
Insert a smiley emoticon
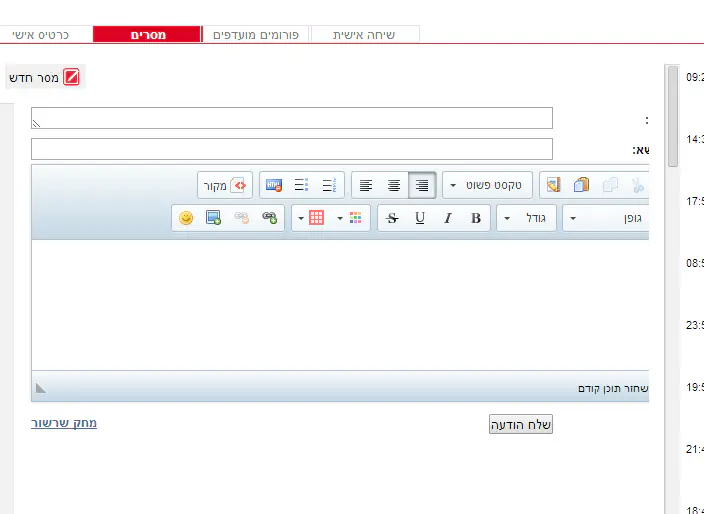tap(186, 218)
